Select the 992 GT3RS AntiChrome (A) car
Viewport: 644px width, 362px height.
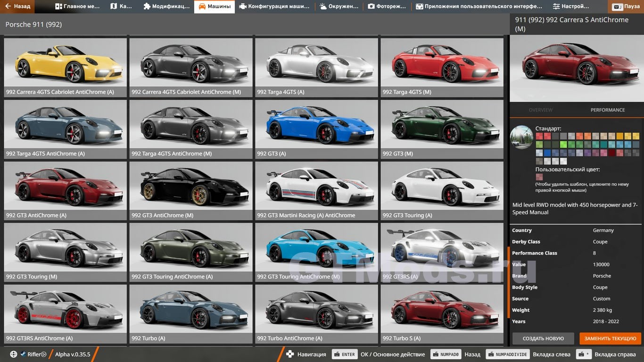66,314
